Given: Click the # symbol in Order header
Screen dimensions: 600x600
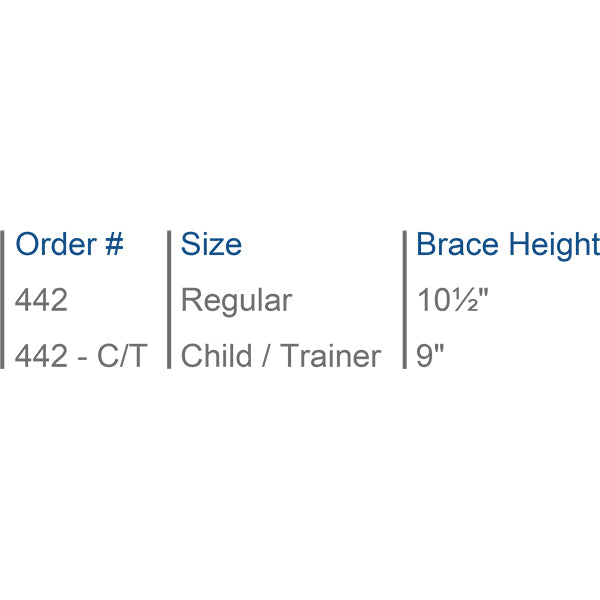Looking at the screenshot, I should (114, 244).
